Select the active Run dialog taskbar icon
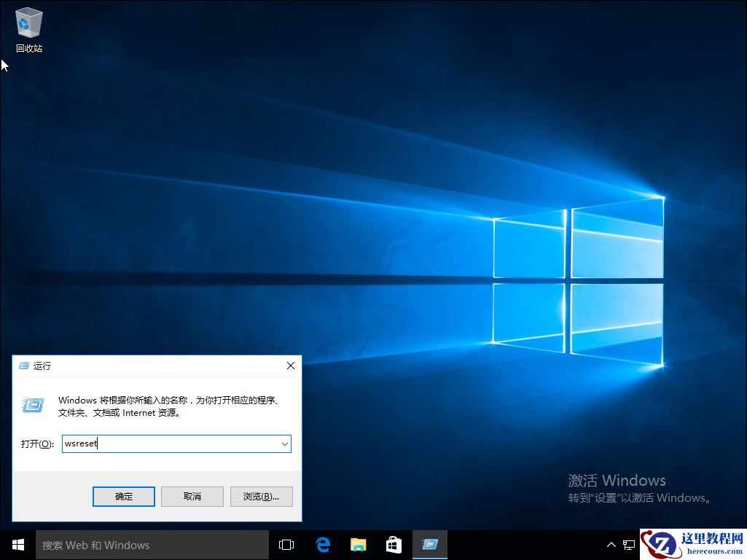Image resolution: width=747 pixels, height=560 pixels. coord(429,545)
